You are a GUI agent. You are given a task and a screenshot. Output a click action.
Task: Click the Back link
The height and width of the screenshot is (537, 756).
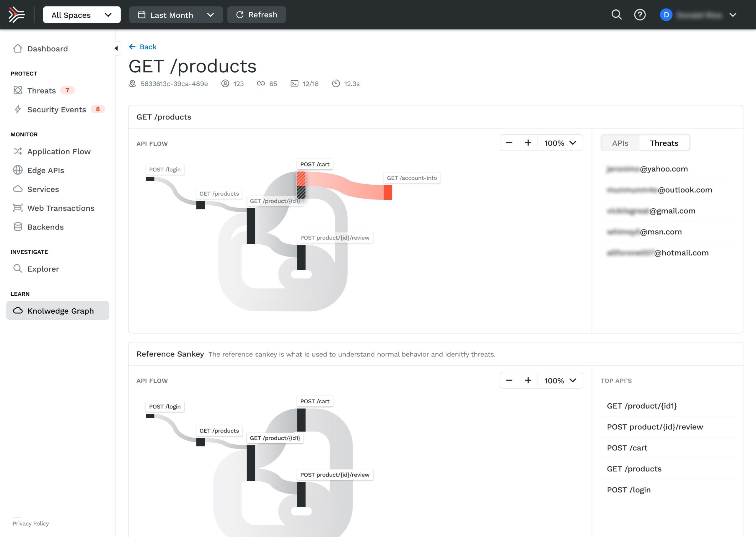click(x=143, y=47)
